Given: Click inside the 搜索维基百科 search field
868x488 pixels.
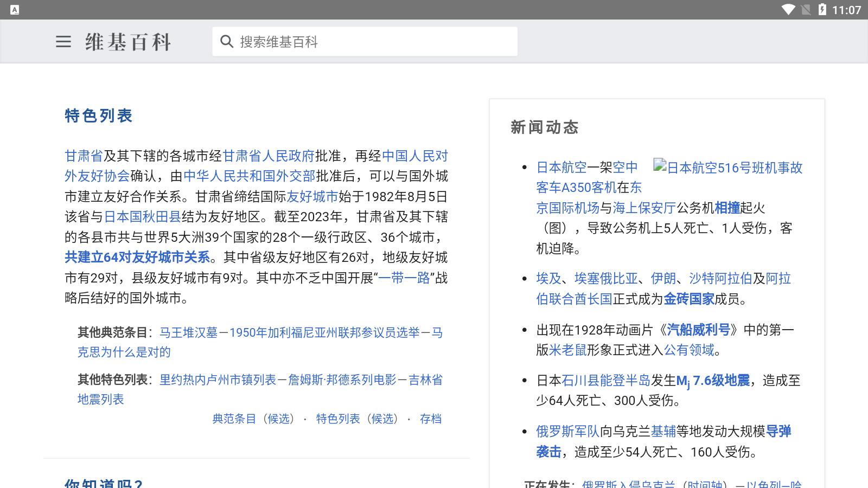Looking at the screenshot, I should pyautogui.click(x=363, y=41).
